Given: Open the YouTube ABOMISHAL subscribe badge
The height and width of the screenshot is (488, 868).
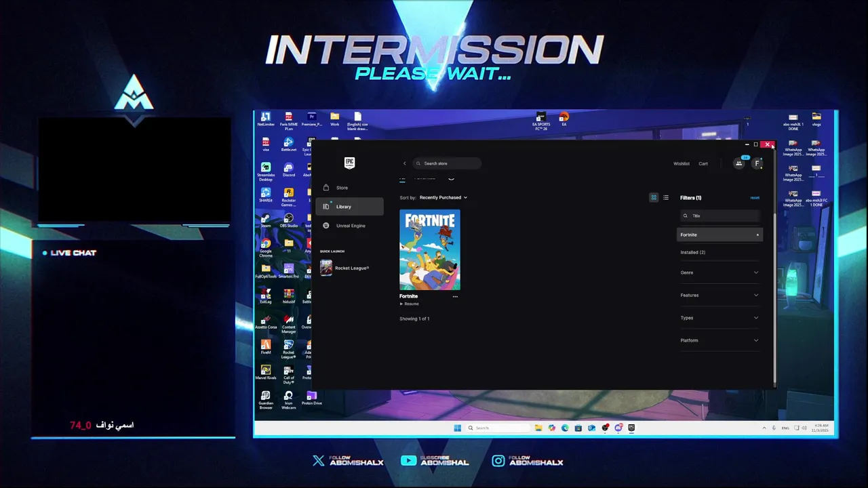Looking at the screenshot, I should tap(435, 461).
